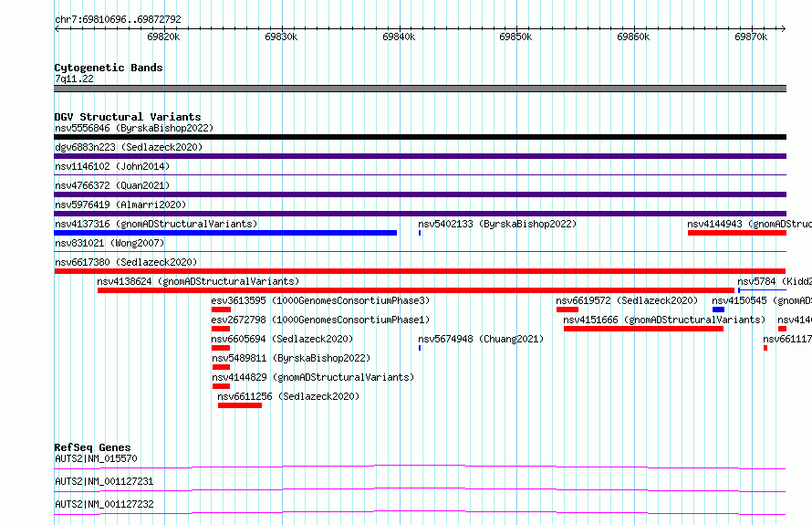Click the Cytogenetic Bands track title
Viewport: 812px width, 525px height.
click(x=109, y=68)
